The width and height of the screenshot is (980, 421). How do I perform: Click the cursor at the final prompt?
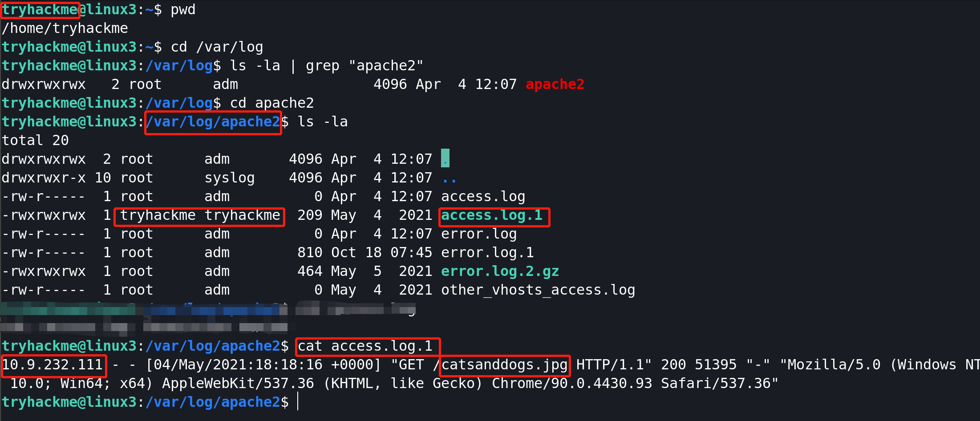[298, 402]
